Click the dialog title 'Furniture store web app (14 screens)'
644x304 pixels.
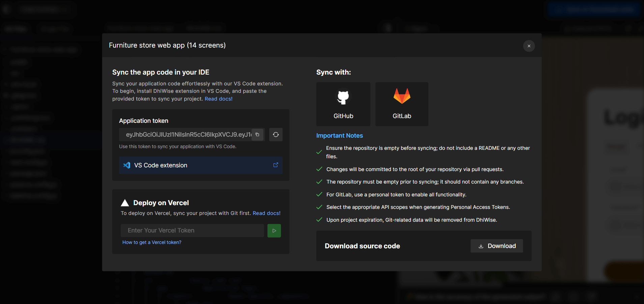click(x=167, y=45)
